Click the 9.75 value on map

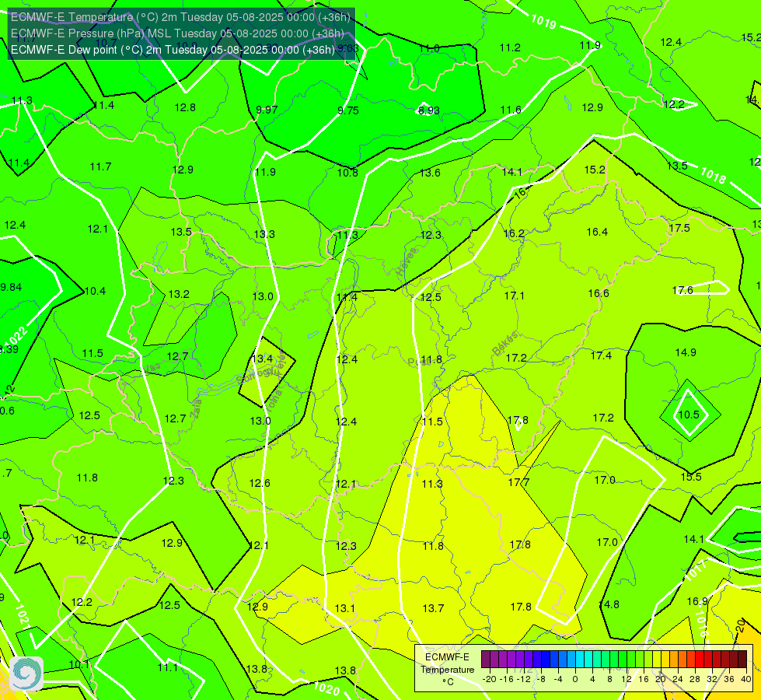pos(348,110)
